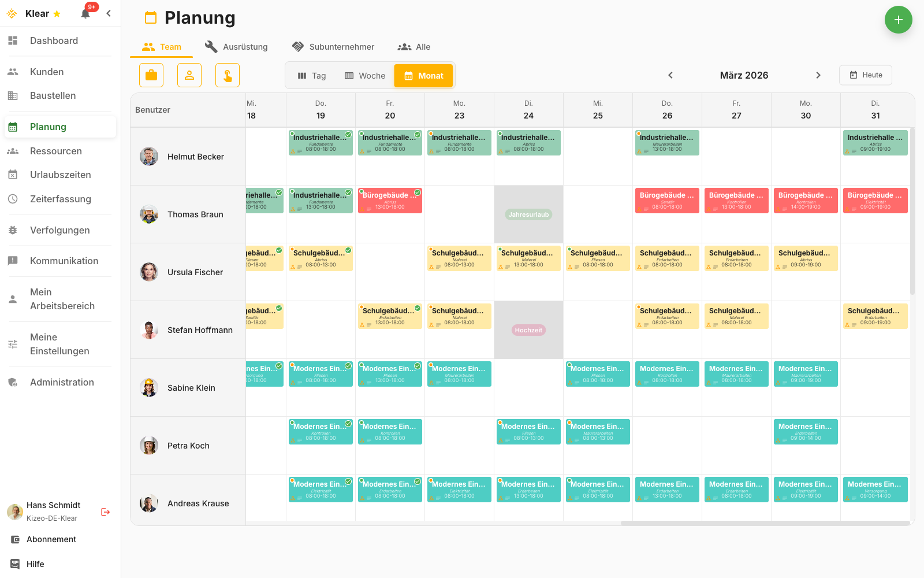Image resolution: width=924 pixels, height=578 pixels.
Task: Open Zeiterfassung from the sidebar
Action: click(x=60, y=199)
